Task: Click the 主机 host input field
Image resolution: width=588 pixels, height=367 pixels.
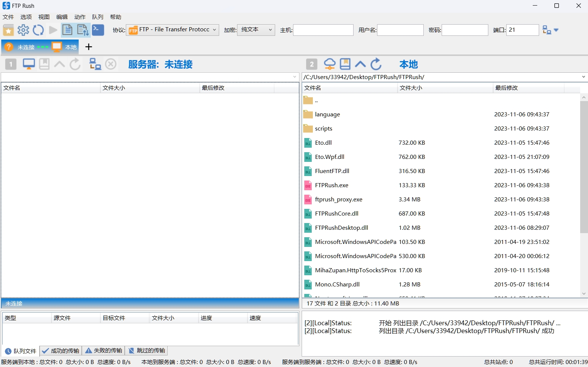Action: click(x=323, y=30)
